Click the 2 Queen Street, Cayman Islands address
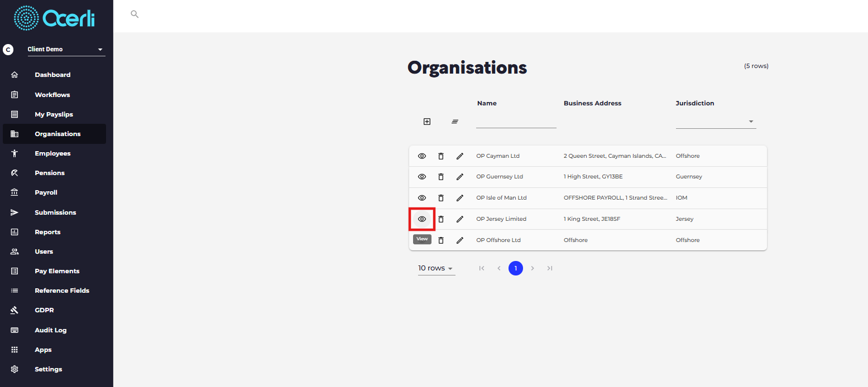 coord(615,156)
